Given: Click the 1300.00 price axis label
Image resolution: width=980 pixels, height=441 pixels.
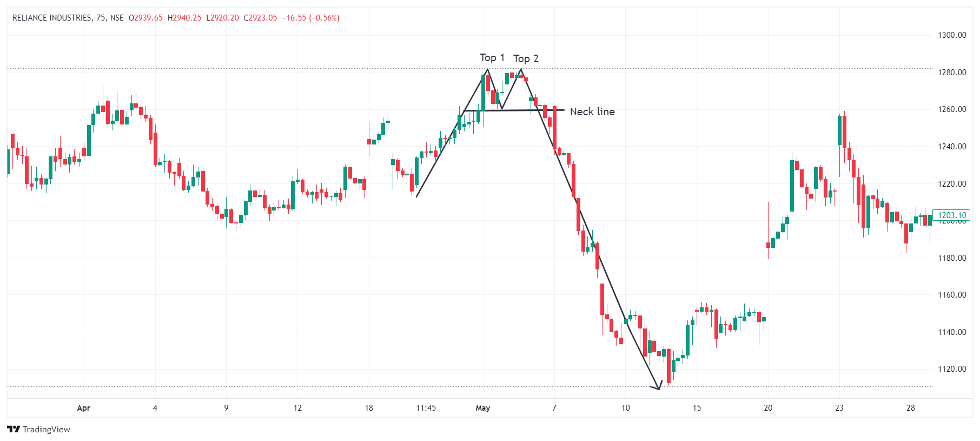Looking at the screenshot, I should coord(952,35).
